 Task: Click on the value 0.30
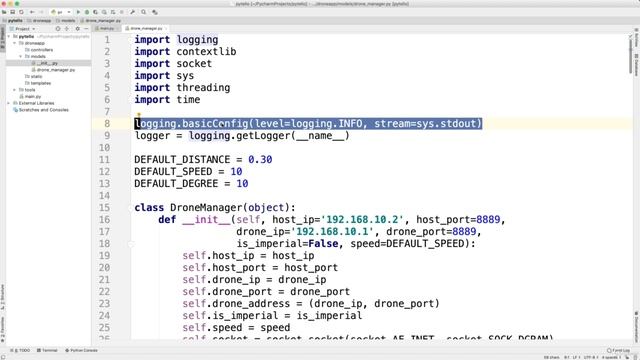(x=260, y=160)
